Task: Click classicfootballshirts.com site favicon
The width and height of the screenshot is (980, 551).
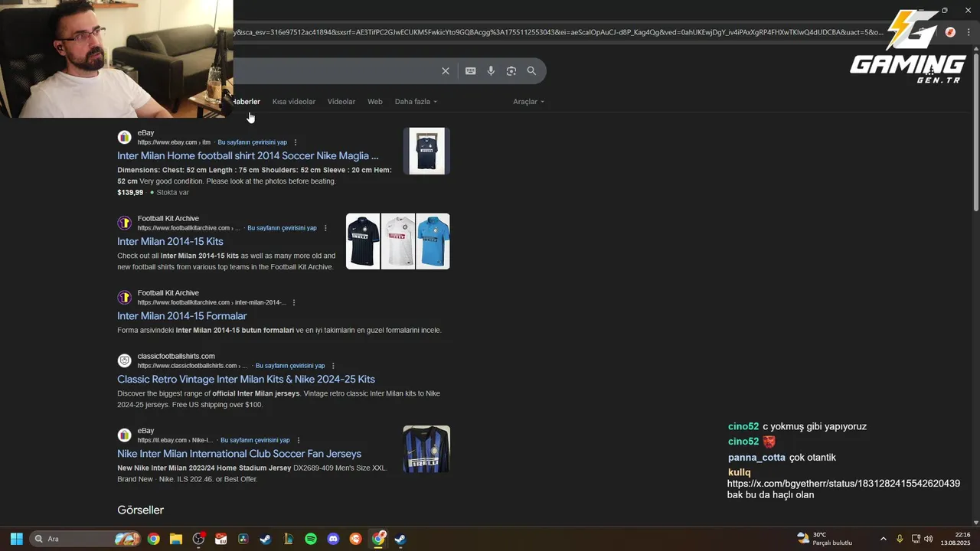Action: pos(124,360)
